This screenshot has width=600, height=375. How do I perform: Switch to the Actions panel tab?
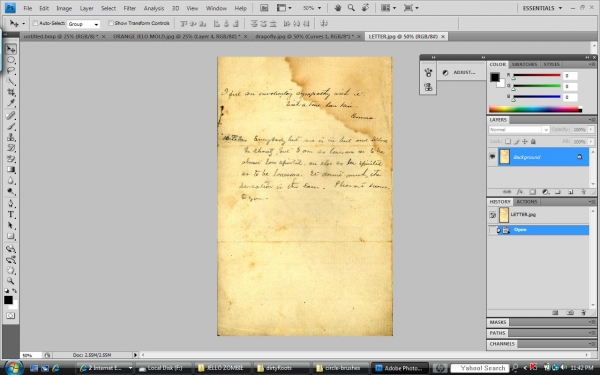[x=527, y=202]
